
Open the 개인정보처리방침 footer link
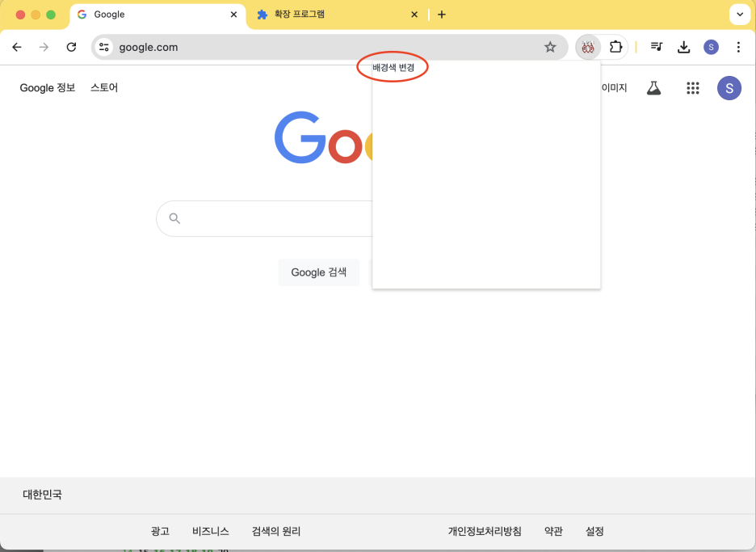tap(485, 531)
